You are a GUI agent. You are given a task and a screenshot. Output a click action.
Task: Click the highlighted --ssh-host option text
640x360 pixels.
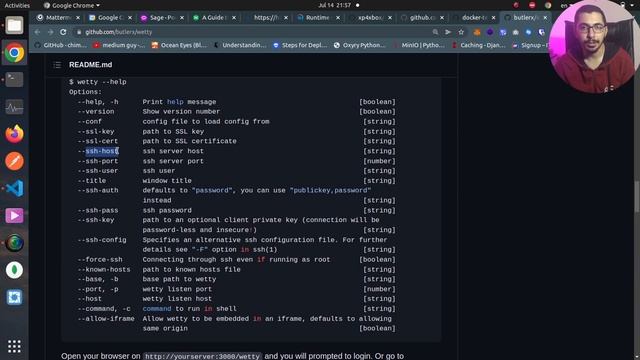[102, 151]
